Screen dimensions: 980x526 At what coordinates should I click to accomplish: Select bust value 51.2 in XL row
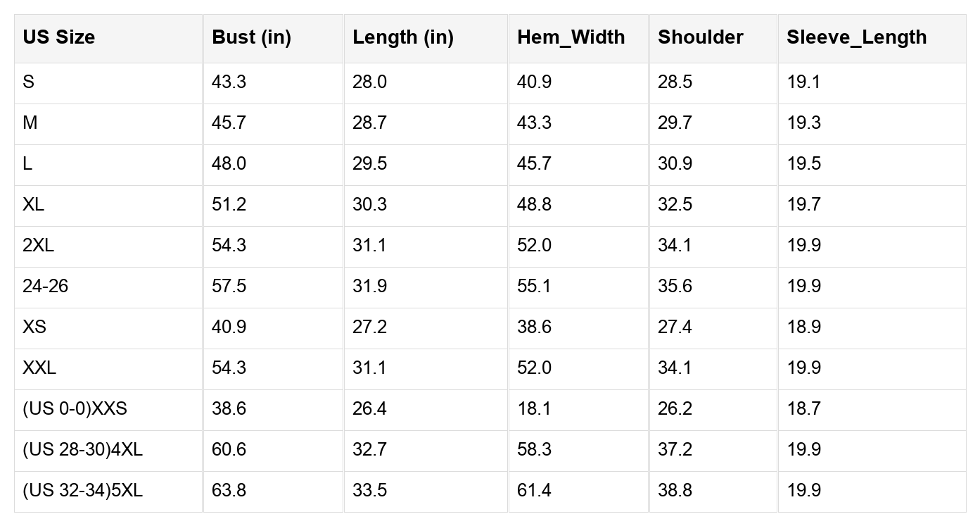(x=229, y=204)
